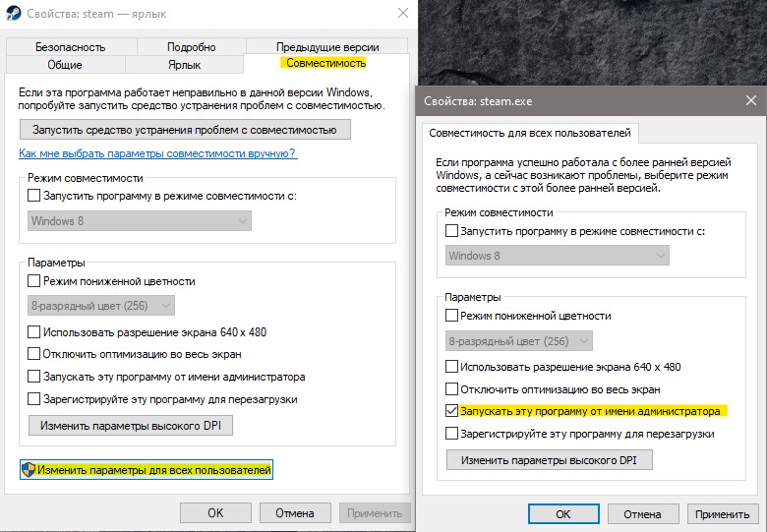Tick Зарегистрируйте эту программу in the shortcut window

(x=33, y=399)
